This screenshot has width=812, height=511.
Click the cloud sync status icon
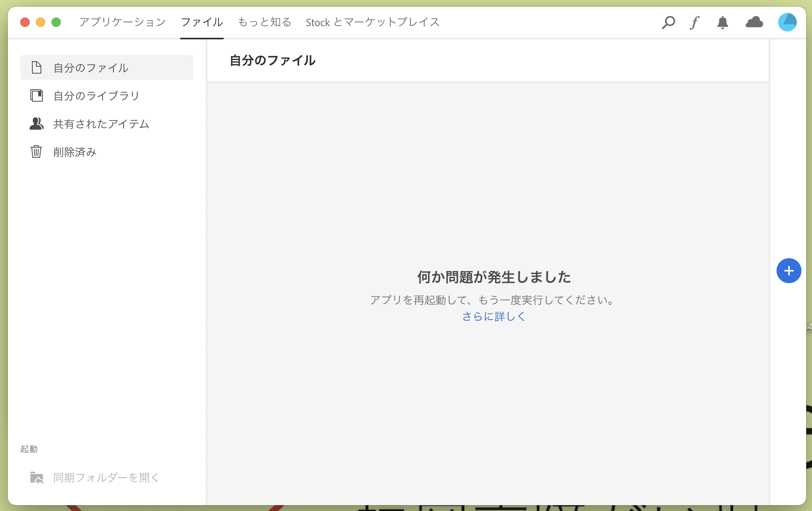coord(754,22)
